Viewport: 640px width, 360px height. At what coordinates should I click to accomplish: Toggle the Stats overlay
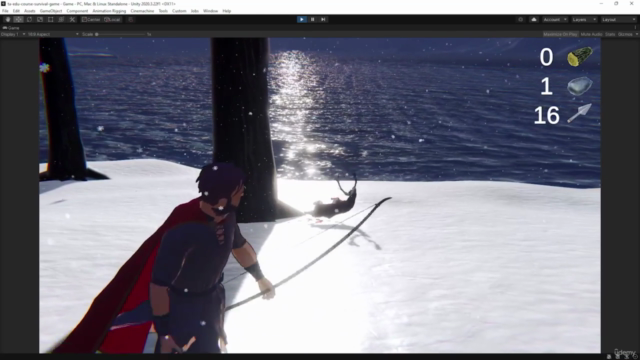(x=610, y=34)
